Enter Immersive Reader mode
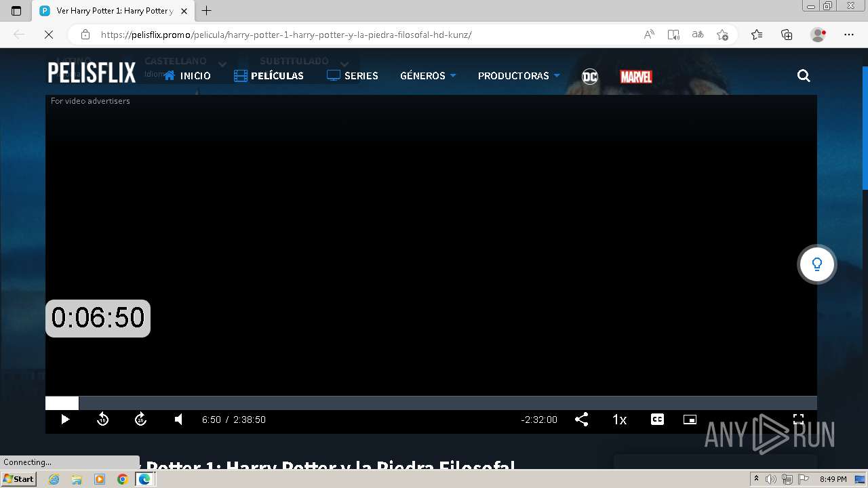The height and width of the screenshot is (488, 868). pyautogui.click(x=673, y=35)
